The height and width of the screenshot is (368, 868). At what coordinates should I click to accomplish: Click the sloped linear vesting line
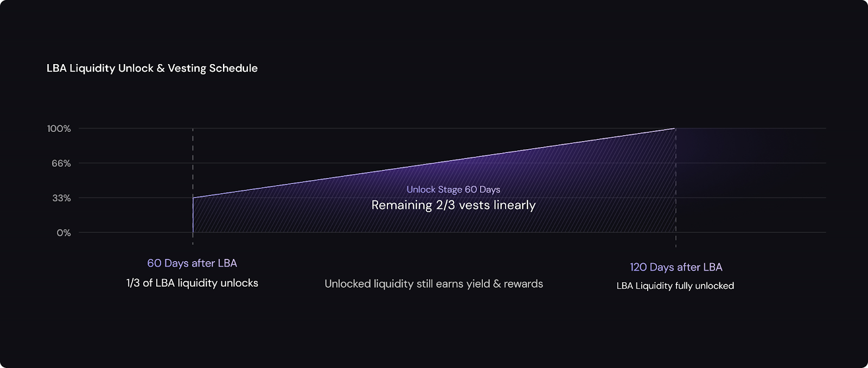(x=434, y=163)
